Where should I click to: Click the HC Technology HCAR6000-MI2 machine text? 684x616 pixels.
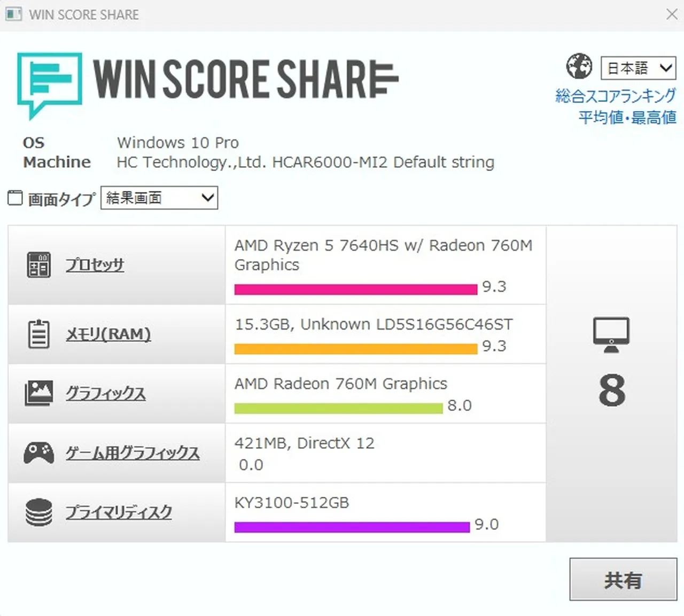coord(306,162)
